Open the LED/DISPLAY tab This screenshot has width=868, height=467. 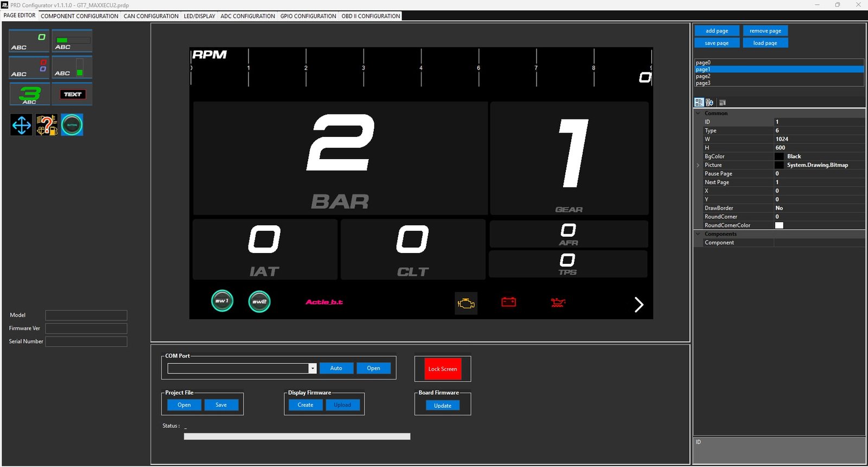(x=199, y=16)
